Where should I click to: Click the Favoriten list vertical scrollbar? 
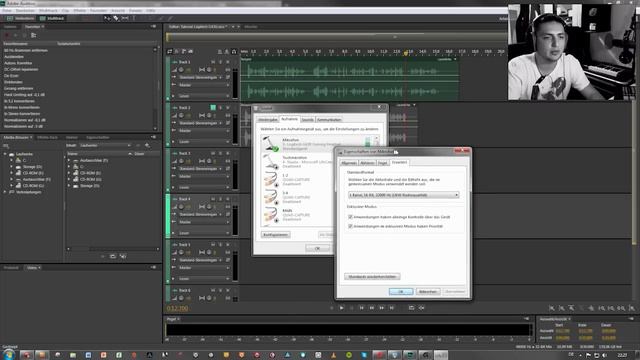point(155,88)
